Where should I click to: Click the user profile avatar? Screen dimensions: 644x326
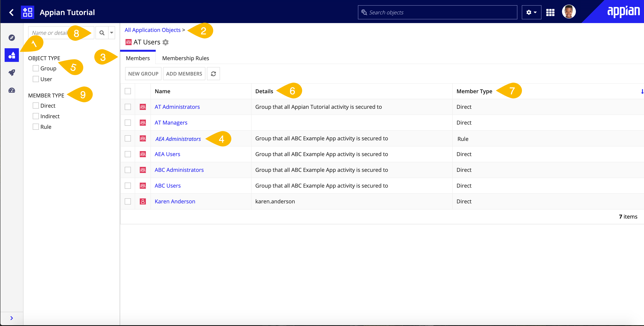(569, 12)
